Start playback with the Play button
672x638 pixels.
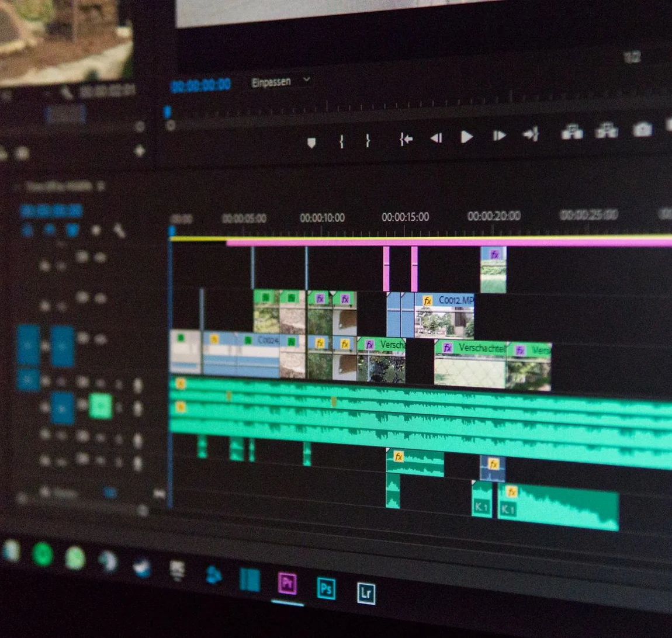click(x=466, y=137)
